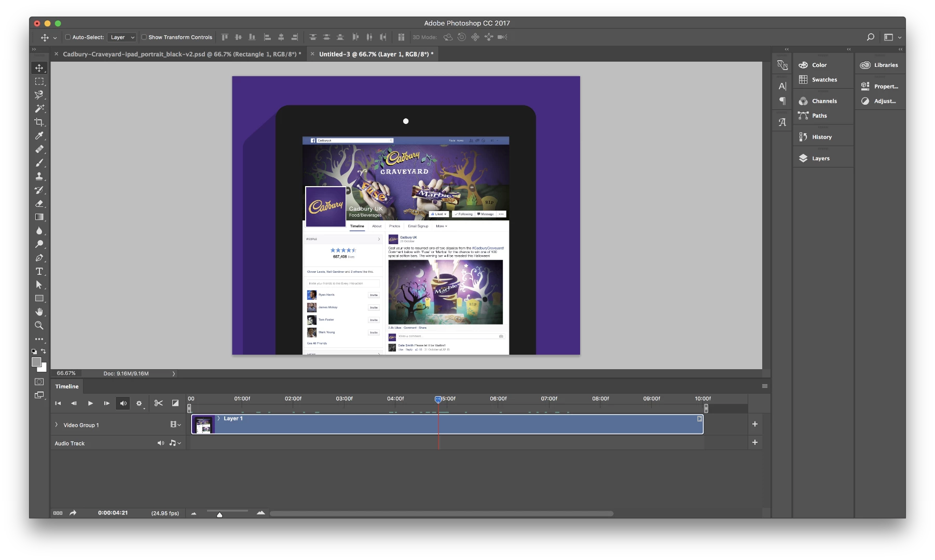Open the Timeline panel flyout menu
Screen dimensions: 935x560
coord(764,386)
